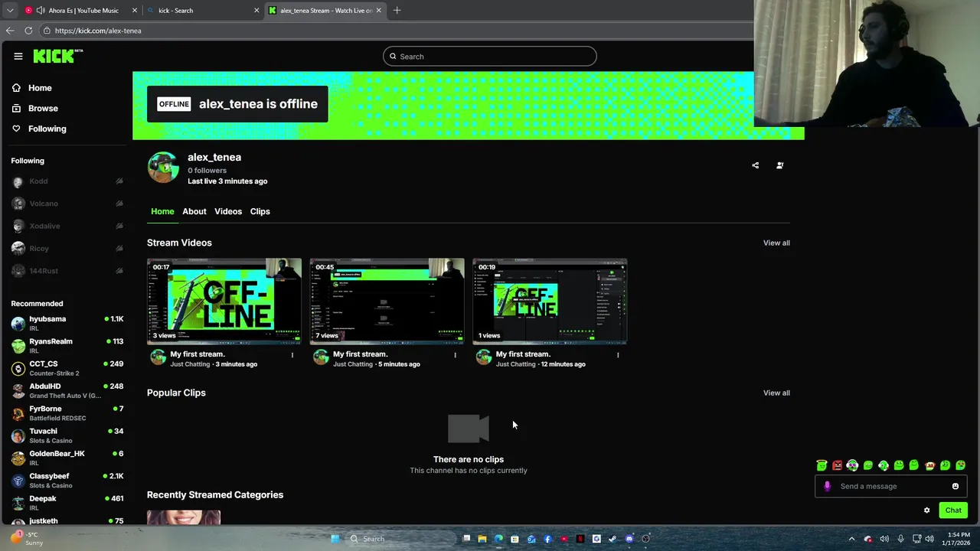
Task: Click the Send a message field
Action: pos(891,486)
